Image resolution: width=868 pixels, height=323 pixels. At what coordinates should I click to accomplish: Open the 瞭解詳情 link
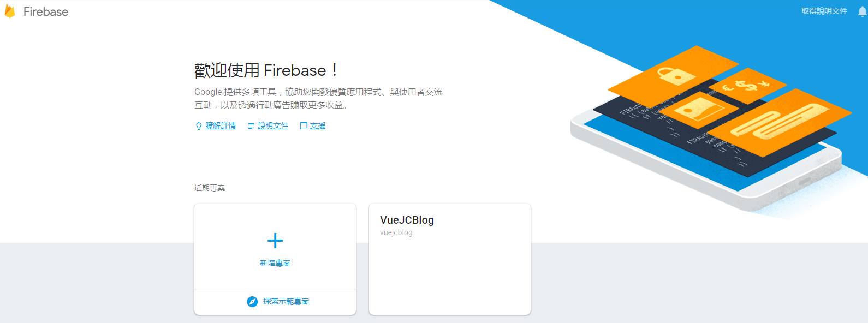point(221,126)
